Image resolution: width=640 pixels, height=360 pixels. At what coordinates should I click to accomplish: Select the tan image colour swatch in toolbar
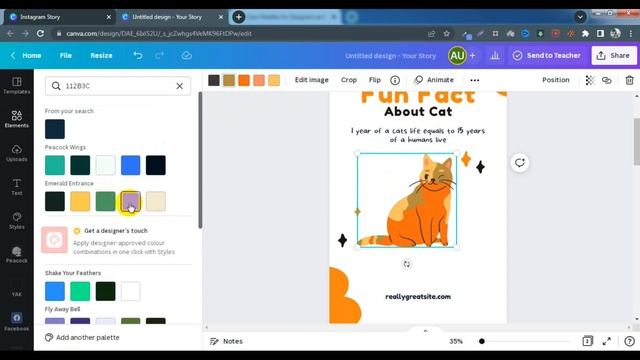229,80
